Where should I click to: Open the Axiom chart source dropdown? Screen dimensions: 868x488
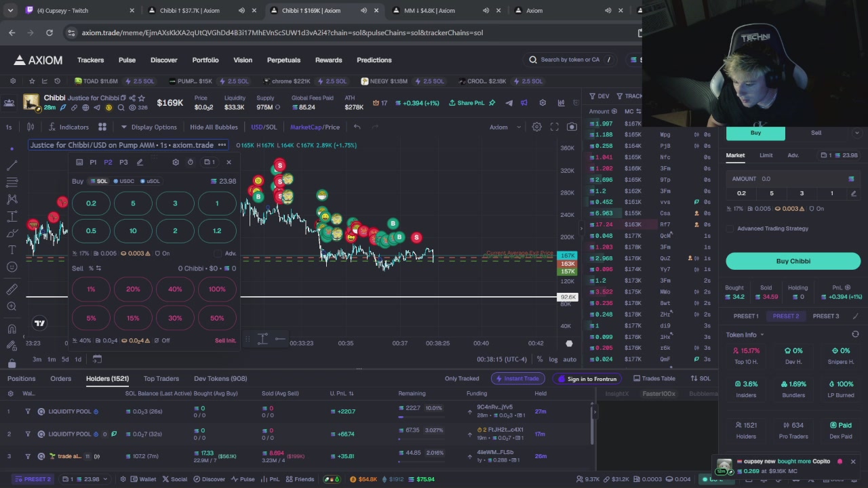point(505,127)
